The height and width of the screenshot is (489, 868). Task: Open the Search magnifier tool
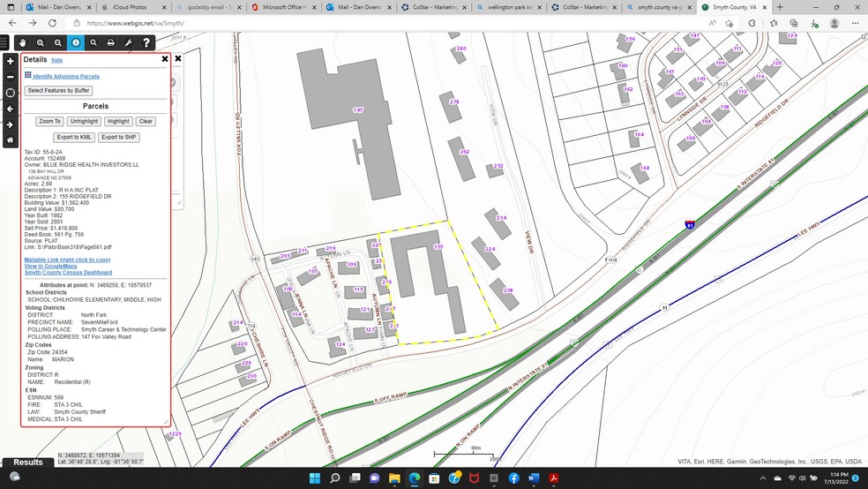click(x=94, y=42)
